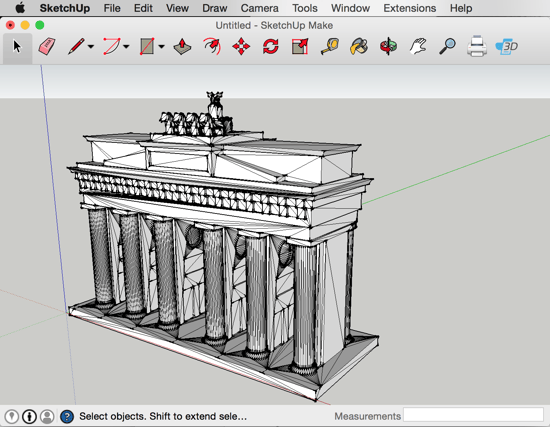Select the Tape Measure tool
550x427 pixels.
pos(330,46)
